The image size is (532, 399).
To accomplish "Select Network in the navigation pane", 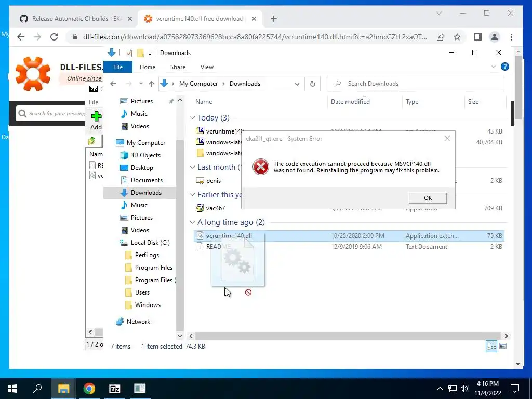I will tap(138, 321).
